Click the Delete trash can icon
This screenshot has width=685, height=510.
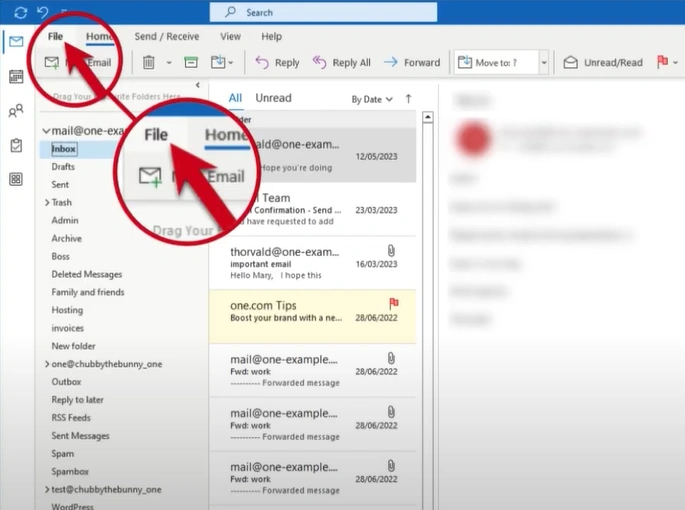tap(149, 62)
